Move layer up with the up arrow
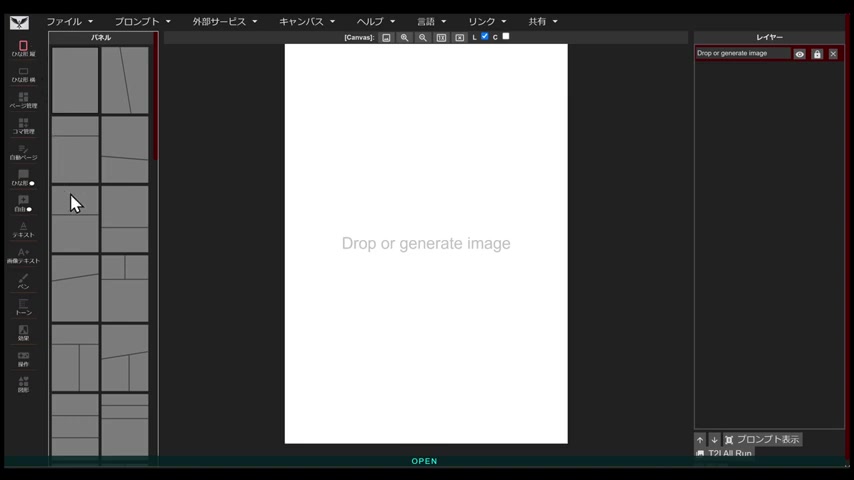854x480 pixels. [700, 439]
